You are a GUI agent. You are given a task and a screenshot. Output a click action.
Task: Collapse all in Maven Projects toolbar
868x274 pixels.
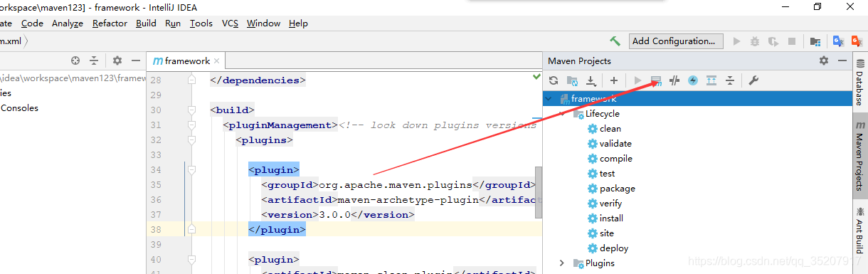click(729, 80)
